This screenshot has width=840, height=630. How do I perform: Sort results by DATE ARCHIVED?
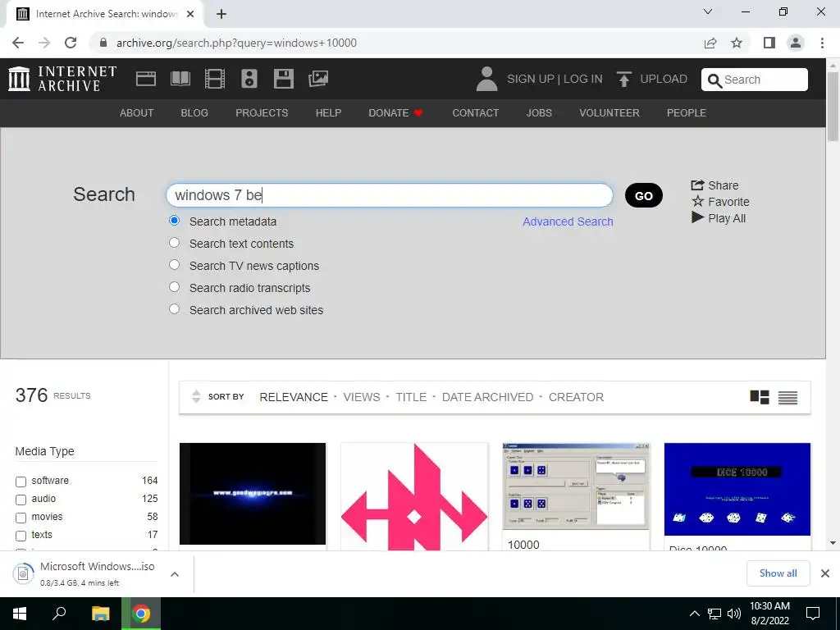(487, 397)
